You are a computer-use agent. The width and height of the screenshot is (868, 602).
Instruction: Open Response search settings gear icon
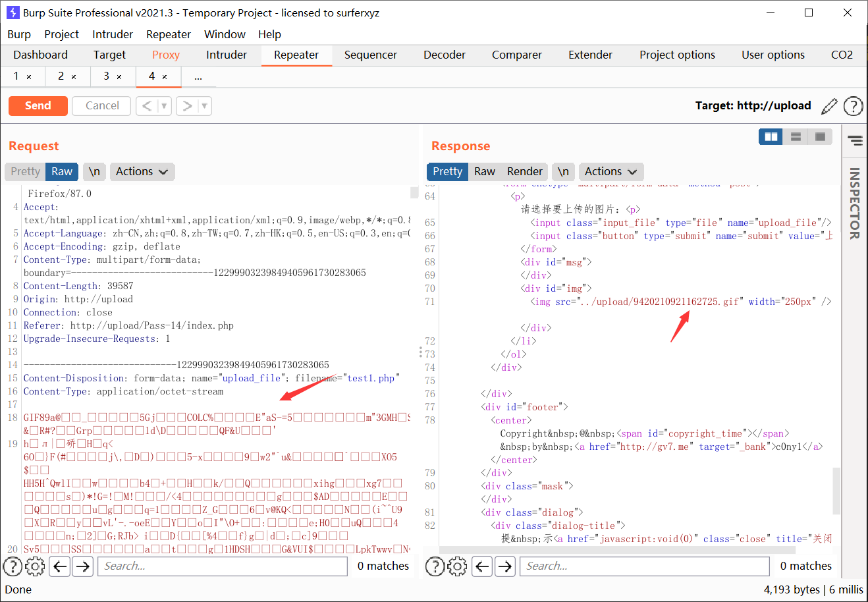coord(457,566)
